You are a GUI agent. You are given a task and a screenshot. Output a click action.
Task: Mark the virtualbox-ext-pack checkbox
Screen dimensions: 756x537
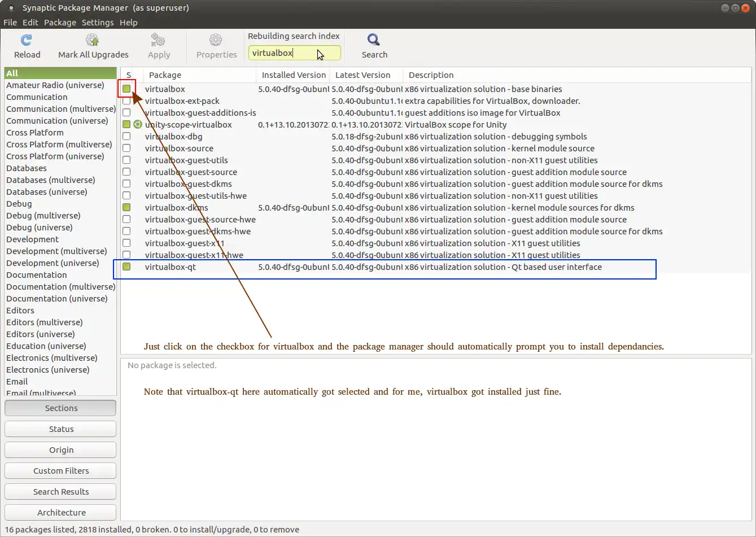pos(126,101)
